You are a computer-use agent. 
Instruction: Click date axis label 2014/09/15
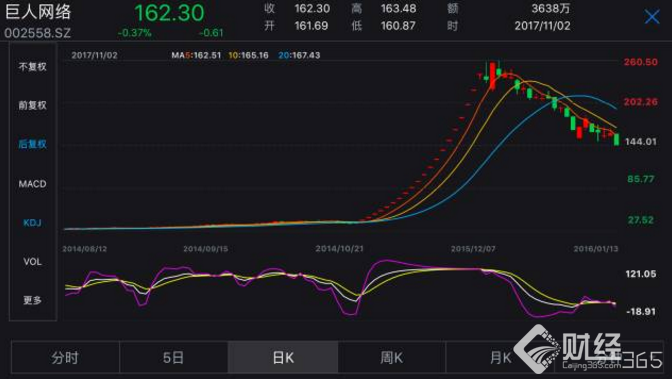tap(206, 249)
